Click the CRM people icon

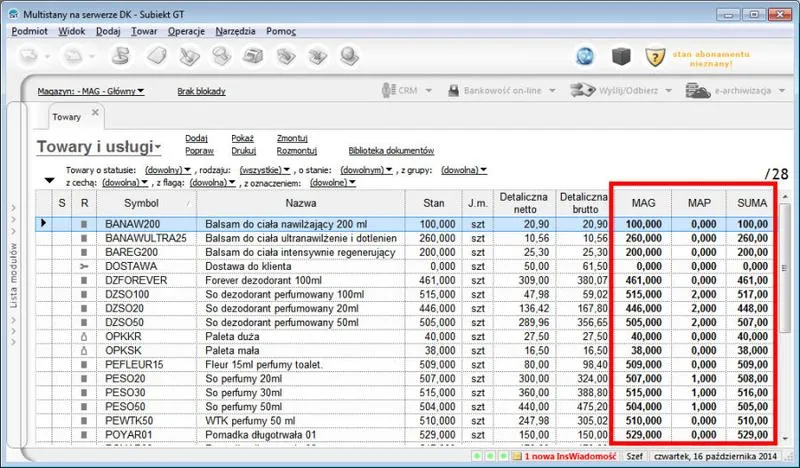click(391, 91)
